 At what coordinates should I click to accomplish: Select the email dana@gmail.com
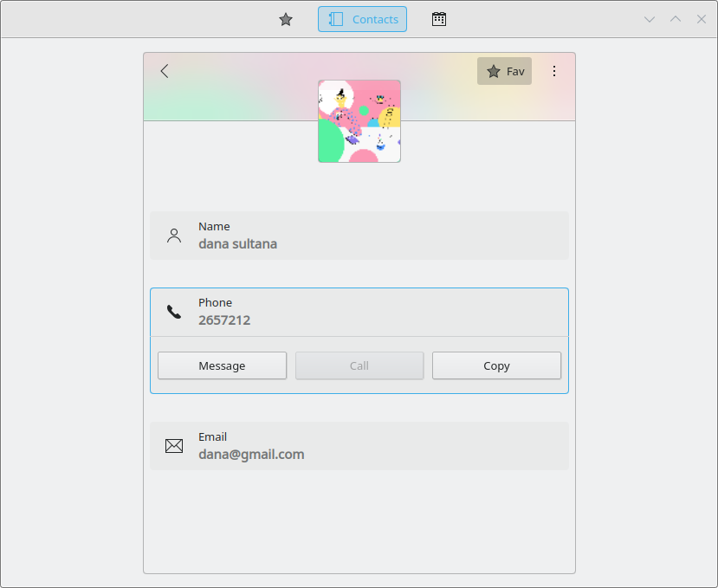[x=251, y=455]
